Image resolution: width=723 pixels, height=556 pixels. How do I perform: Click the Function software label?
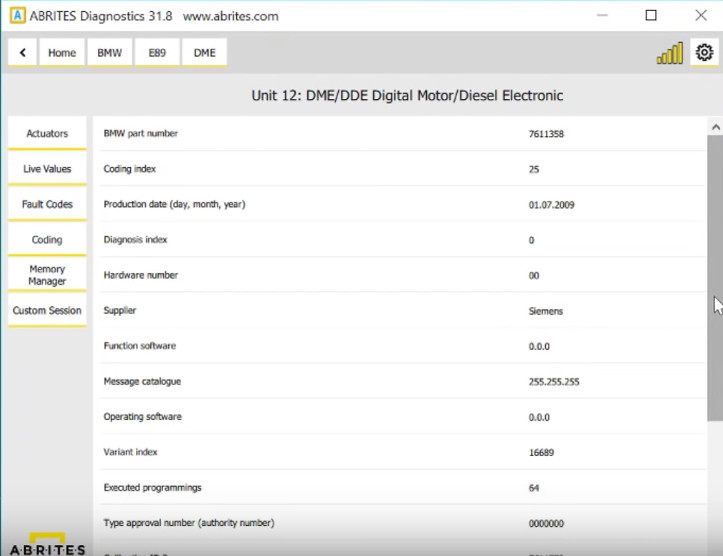click(140, 346)
